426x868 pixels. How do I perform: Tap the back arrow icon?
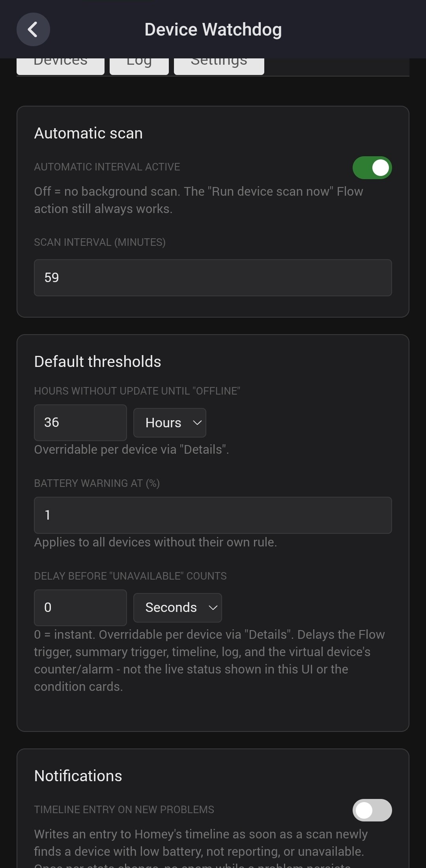coord(33,29)
